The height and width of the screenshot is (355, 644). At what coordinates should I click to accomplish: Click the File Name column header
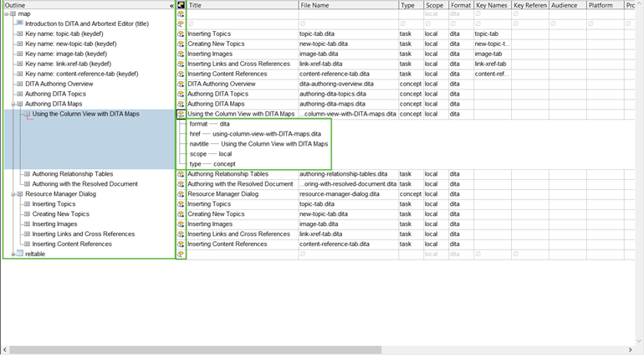coord(348,5)
